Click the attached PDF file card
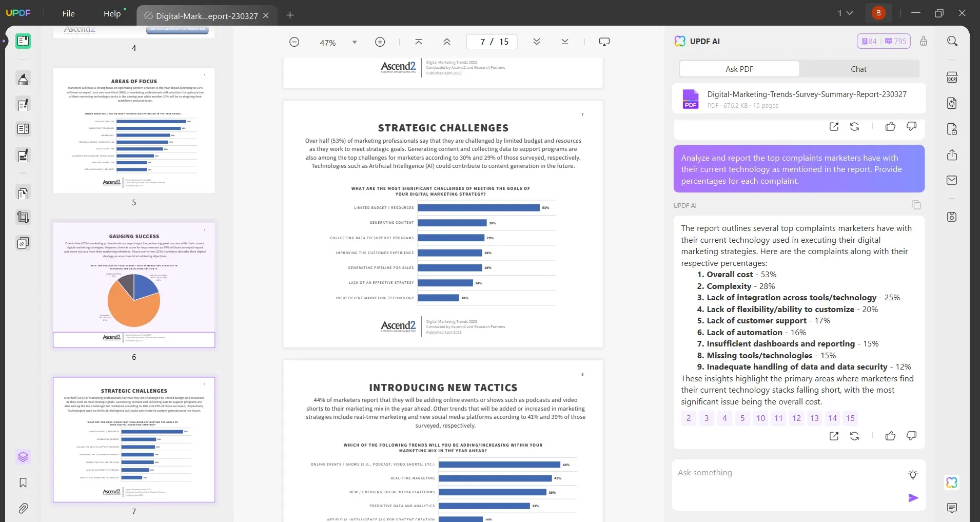The width and height of the screenshot is (980, 522). pyautogui.click(x=799, y=99)
